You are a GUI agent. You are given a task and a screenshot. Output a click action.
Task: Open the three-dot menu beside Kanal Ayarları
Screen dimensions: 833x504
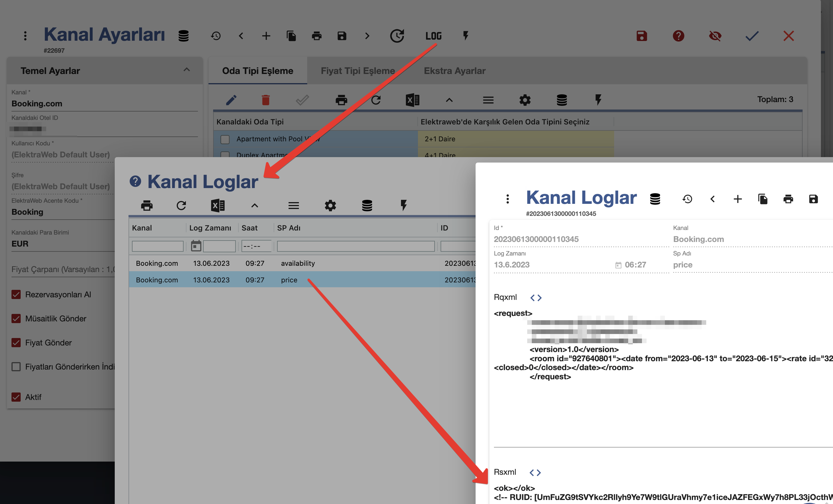click(25, 36)
